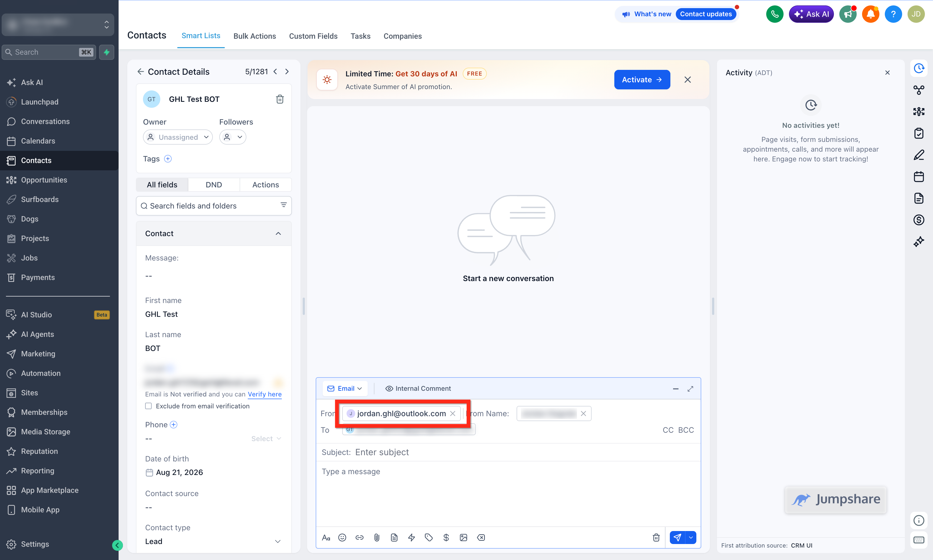Open the payments dollar icon in right rail
The image size is (933, 560).
click(x=919, y=220)
